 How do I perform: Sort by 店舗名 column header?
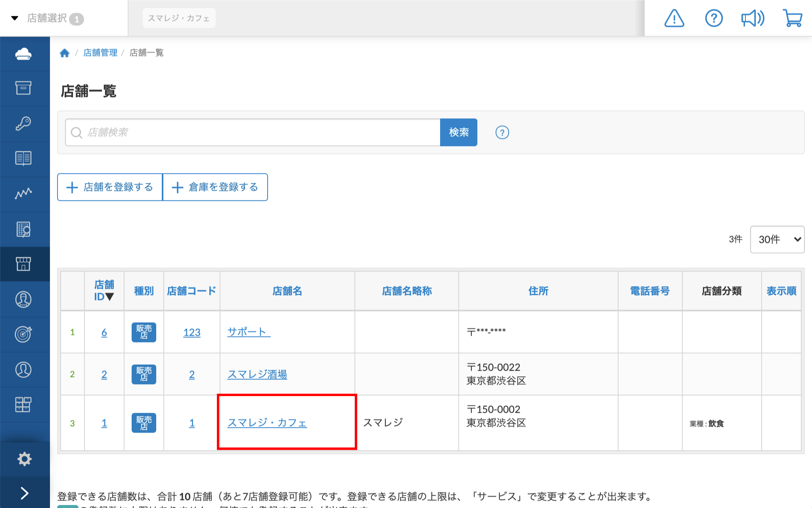(x=287, y=291)
